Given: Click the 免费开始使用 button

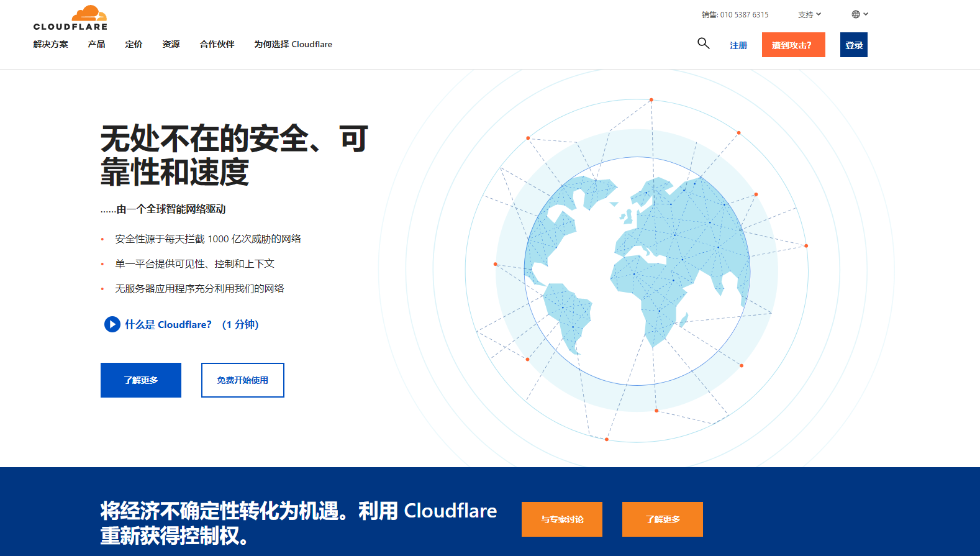Looking at the screenshot, I should [243, 380].
